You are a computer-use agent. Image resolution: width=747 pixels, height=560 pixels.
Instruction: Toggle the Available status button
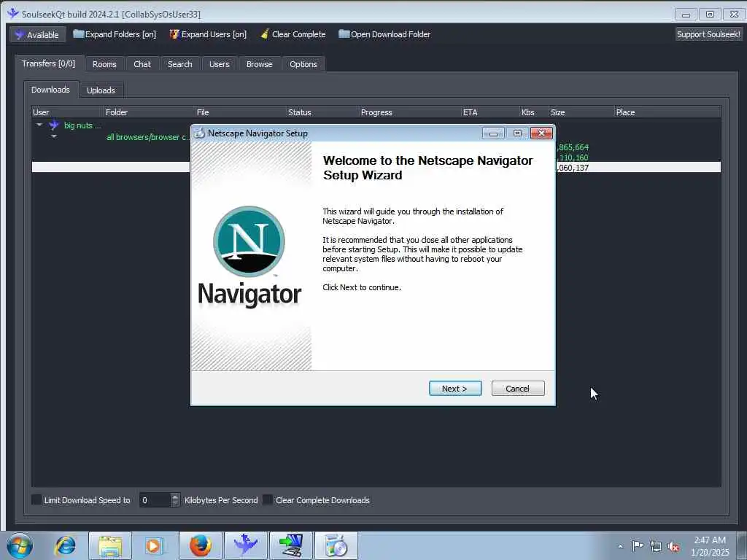[x=37, y=35]
